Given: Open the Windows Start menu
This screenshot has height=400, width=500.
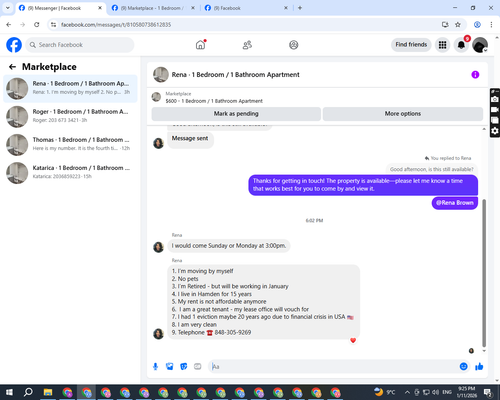Looking at the screenshot, I should tap(9, 392).
